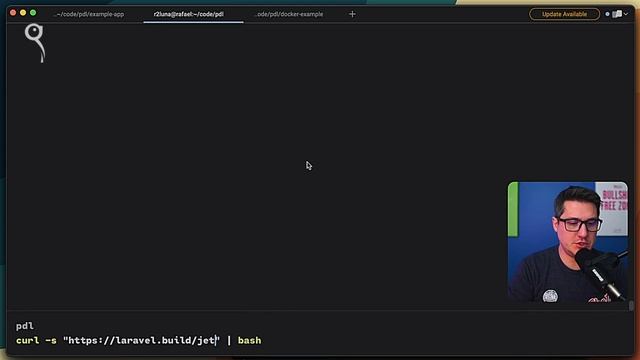Viewport: 640px width, 360px height.
Task: Click 'curl' at start of the command
Action: click(27, 340)
